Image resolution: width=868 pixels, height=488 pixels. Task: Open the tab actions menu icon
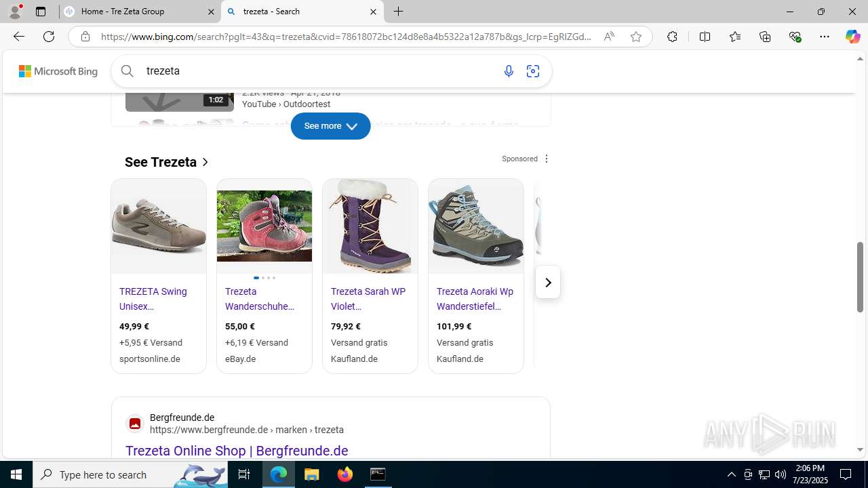(x=41, y=12)
